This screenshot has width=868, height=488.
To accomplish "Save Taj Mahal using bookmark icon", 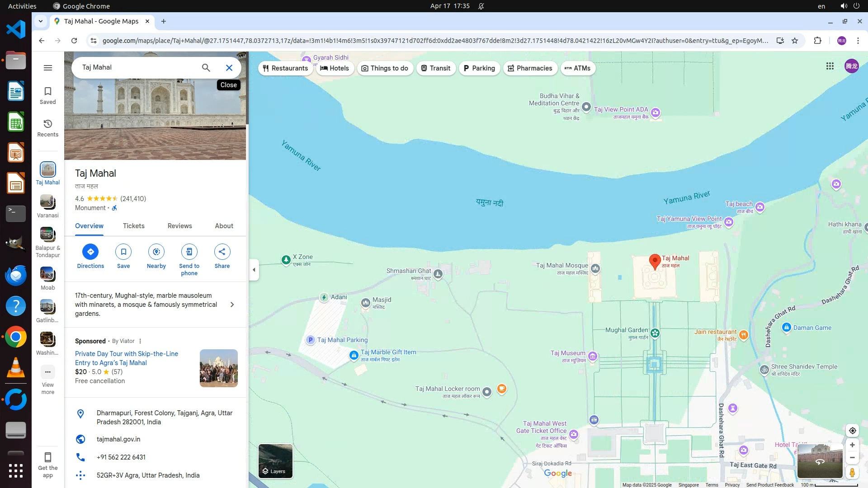I will (123, 252).
